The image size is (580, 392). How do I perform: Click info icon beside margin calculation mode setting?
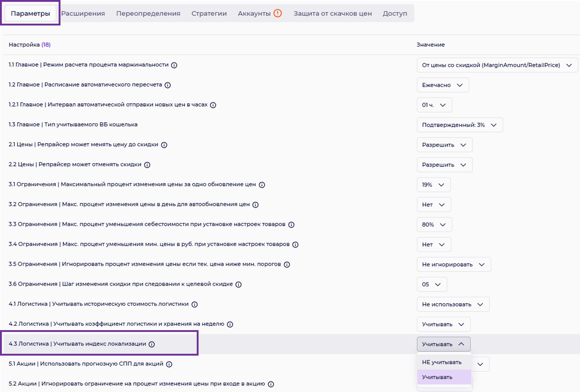[x=174, y=65]
